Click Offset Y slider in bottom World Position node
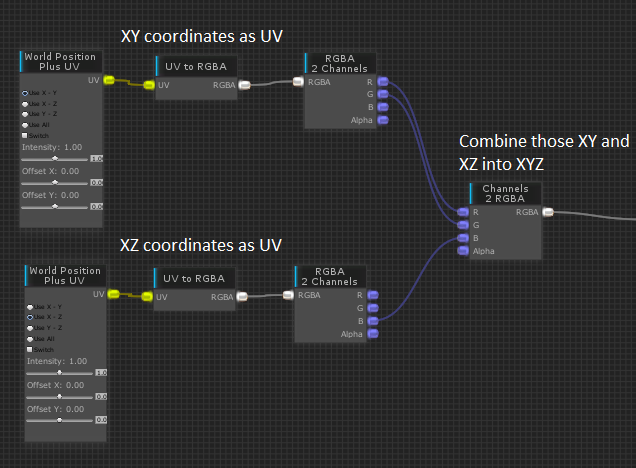This screenshot has height=468, width=636. (60, 420)
